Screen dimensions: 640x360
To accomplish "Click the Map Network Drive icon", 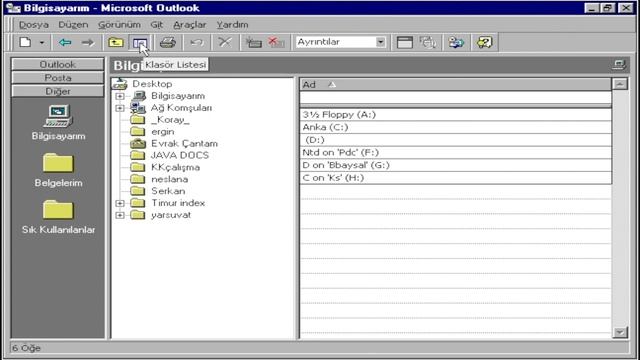I will coord(253,42).
